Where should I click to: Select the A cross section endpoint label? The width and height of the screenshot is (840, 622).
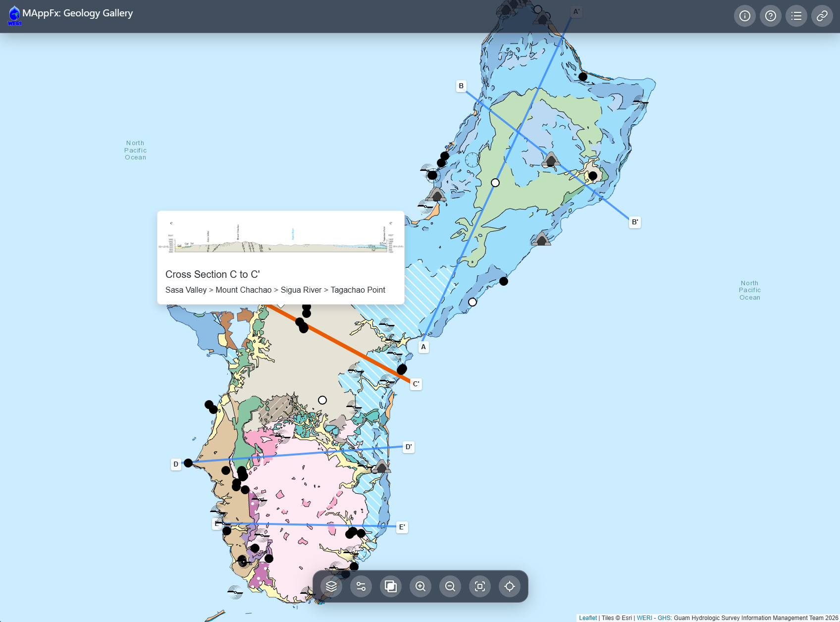(423, 347)
